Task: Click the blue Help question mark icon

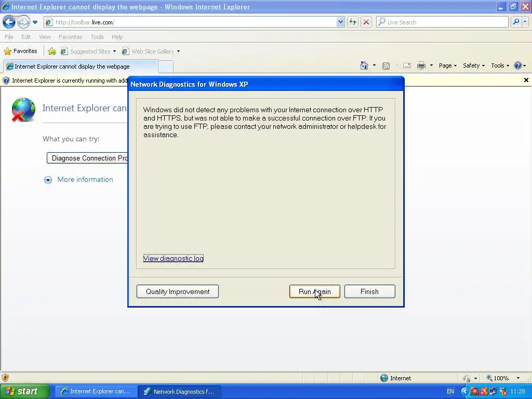Action: [x=518, y=66]
